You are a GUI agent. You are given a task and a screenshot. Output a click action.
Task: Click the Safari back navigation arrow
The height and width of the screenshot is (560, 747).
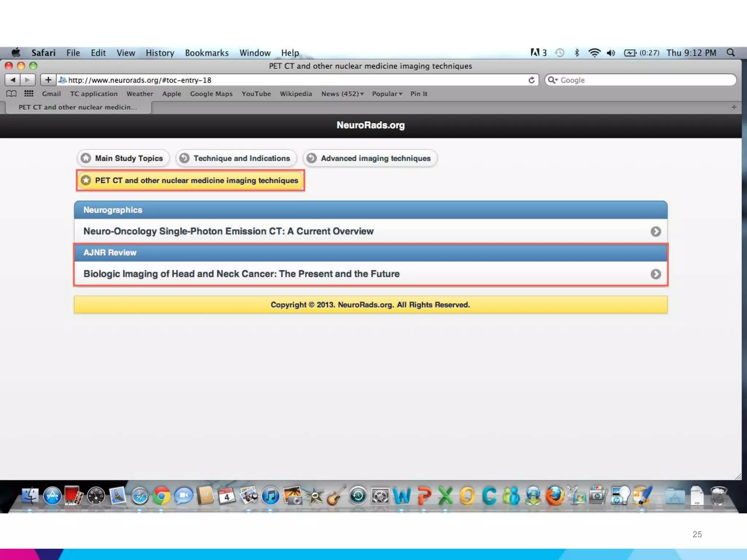[x=13, y=80]
